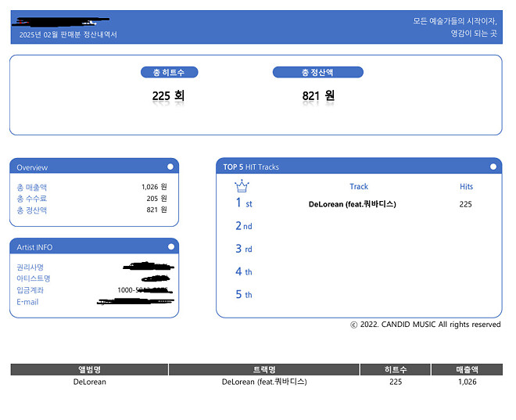Click the 총 정산액 label in Overview

(32, 210)
